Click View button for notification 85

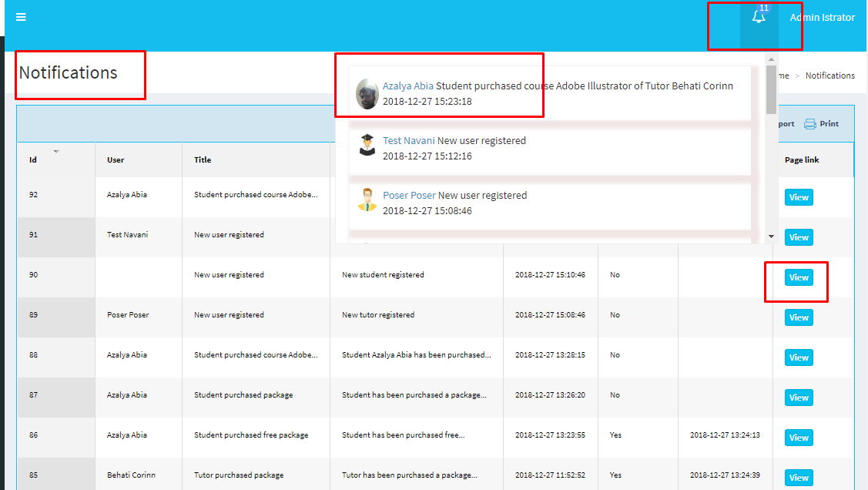pos(799,478)
